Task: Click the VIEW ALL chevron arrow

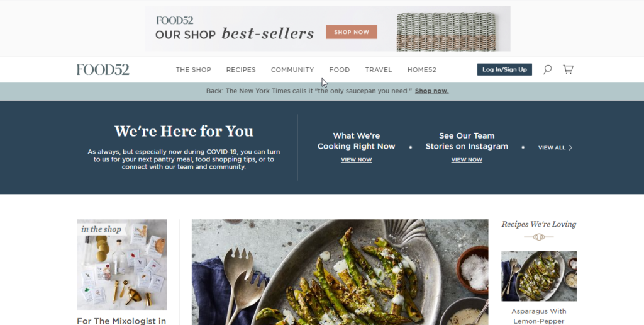Action: [x=570, y=147]
